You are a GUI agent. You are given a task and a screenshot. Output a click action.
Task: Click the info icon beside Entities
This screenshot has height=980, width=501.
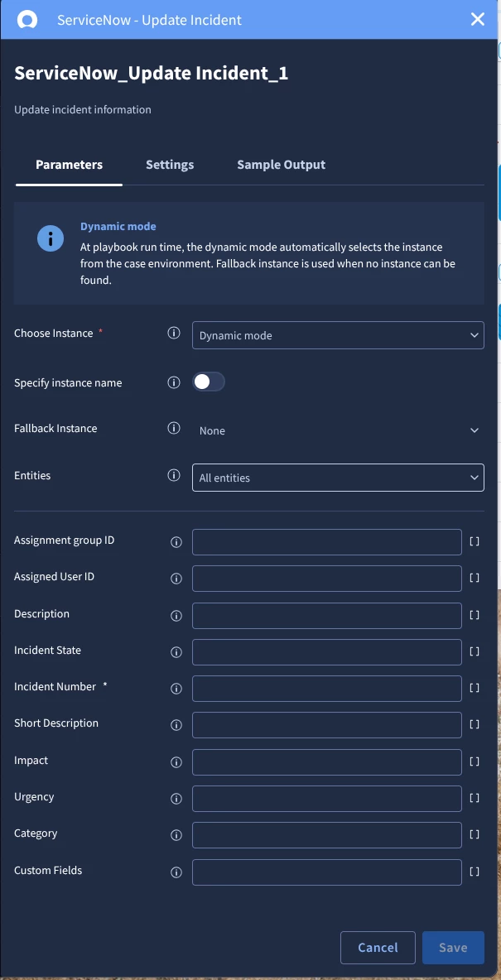coord(174,475)
